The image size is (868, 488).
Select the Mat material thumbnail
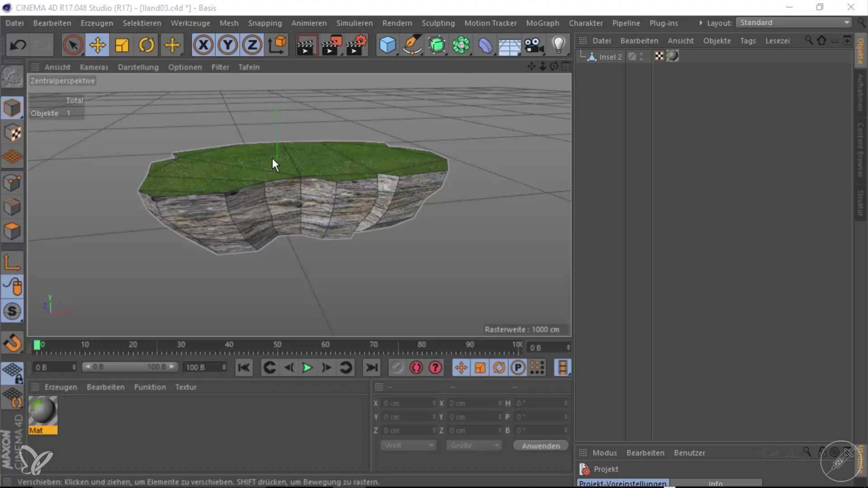tap(43, 415)
